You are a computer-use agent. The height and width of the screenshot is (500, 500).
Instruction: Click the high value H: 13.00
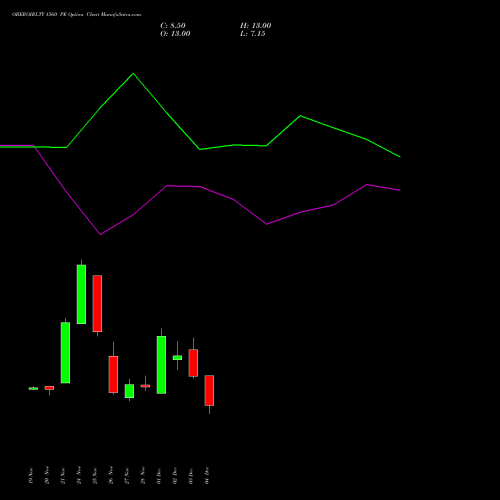(255, 26)
